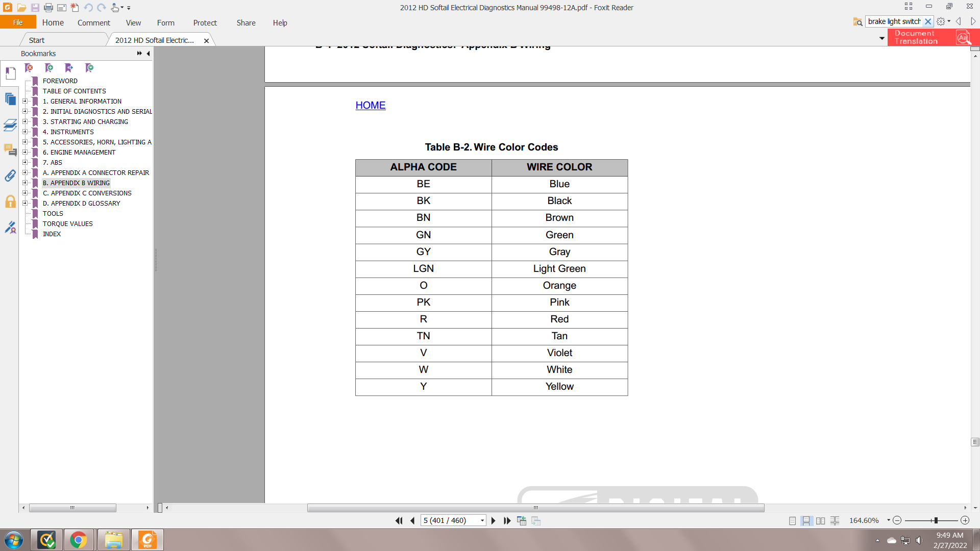The height and width of the screenshot is (551, 980).
Task: Click the HOME hyperlink in document
Action: coord(370,105)
